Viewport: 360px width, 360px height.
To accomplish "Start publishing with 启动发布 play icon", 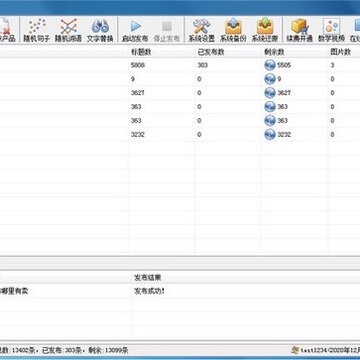I will tap(135, 30).
